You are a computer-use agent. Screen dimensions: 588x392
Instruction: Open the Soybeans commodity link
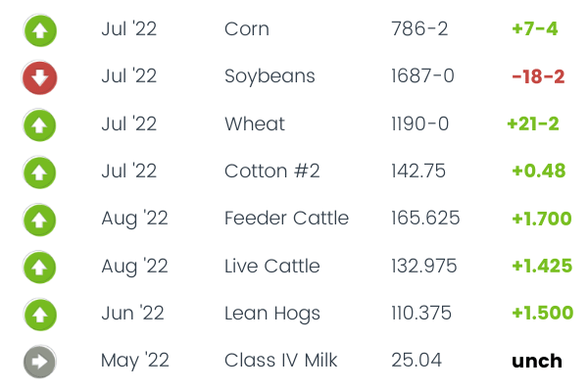(269, 76)
